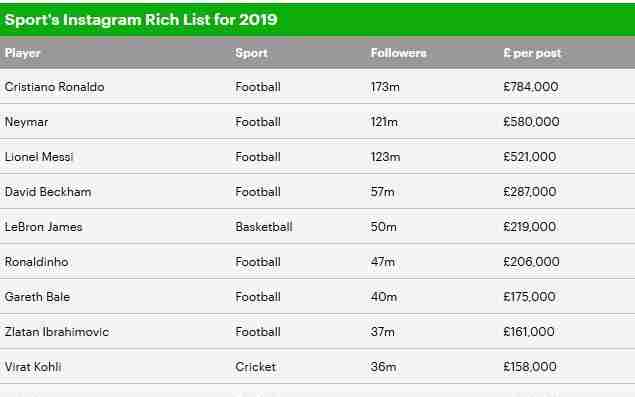Select the £158,000 per post value

530,367
